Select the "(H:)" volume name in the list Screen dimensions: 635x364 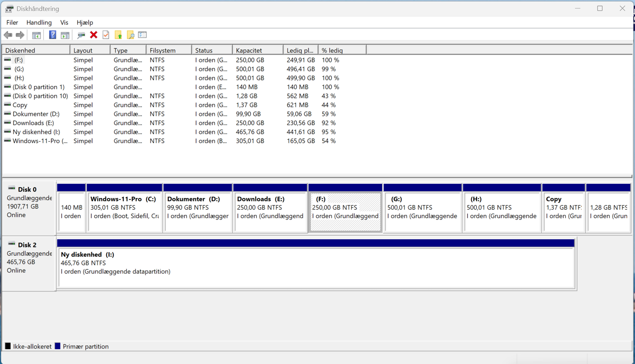(19, 78)
